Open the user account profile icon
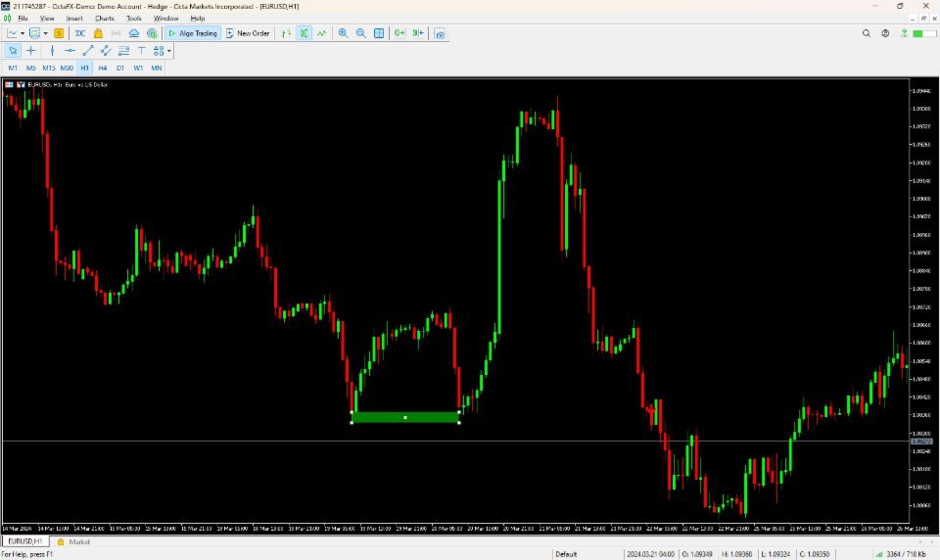940x560 pixels. click(x=885, y=33)
